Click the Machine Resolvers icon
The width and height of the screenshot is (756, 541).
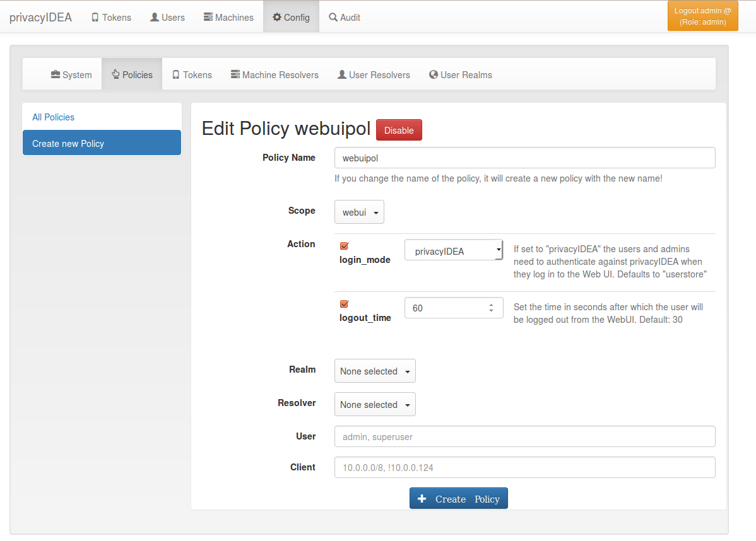pyautogui.click(x=234, y=74)
